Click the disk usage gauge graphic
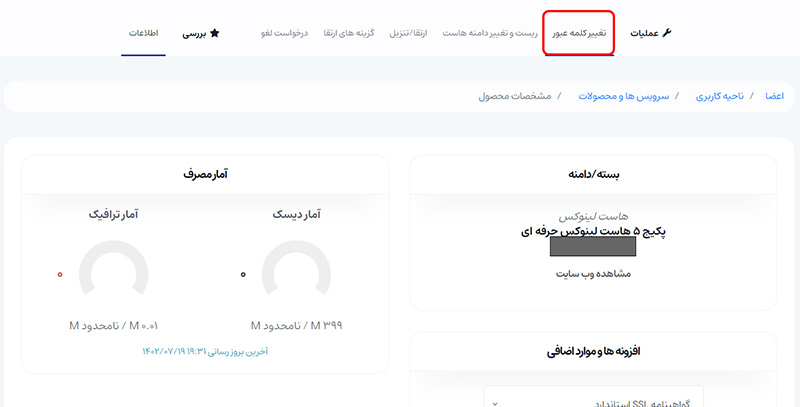Image resolution: width=800 pixels, height=407 pixels. coord(295,274)
